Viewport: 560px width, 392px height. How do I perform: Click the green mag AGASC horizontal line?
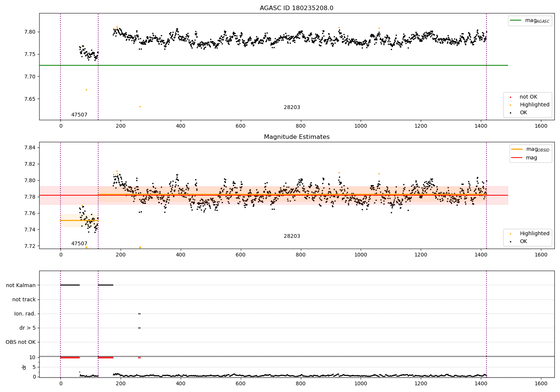click(x=274, y=65)
